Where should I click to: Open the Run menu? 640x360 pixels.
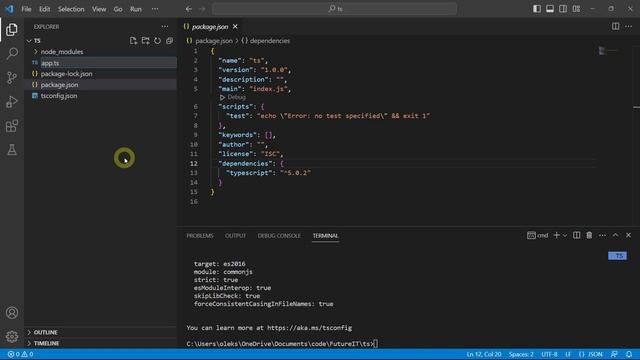pos(136,9)
